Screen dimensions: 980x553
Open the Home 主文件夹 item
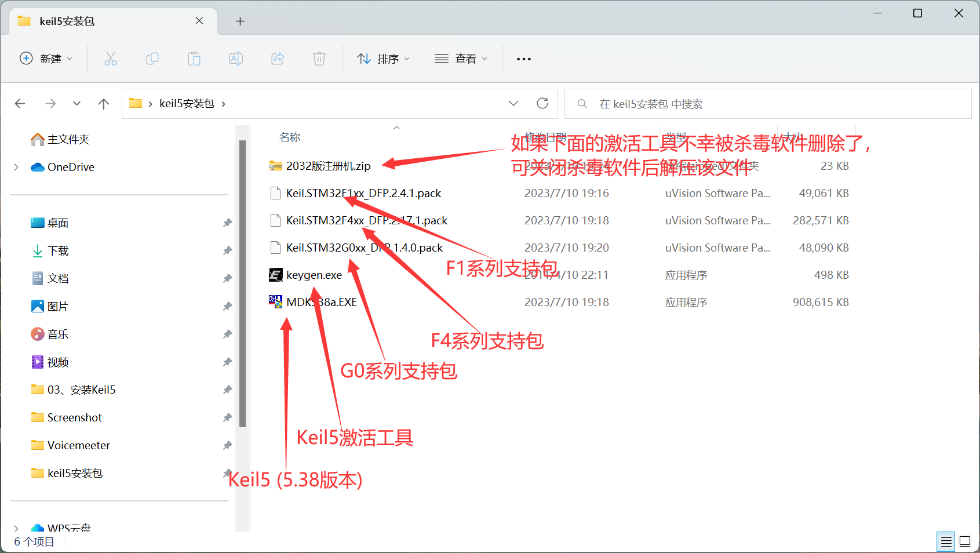[x=60, y=139]
